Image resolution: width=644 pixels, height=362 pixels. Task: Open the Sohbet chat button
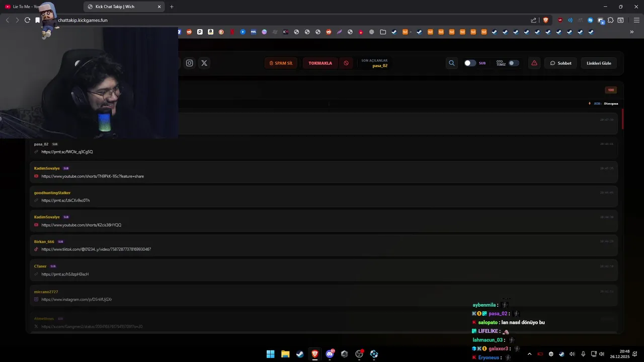pyautogui.click(x=561, y=63)
